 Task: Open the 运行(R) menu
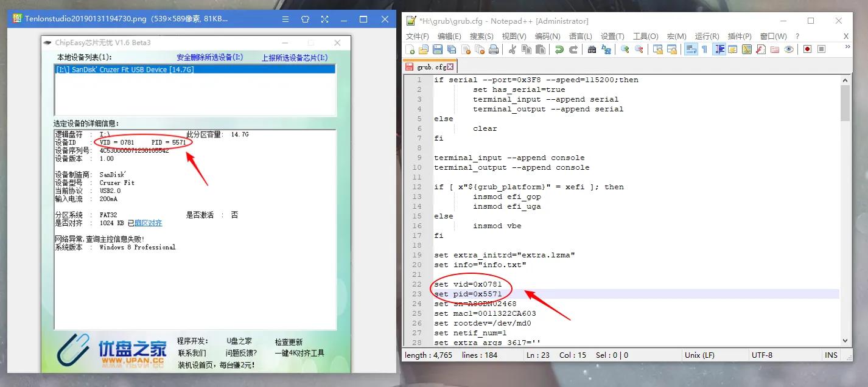[x=707, y=37]
